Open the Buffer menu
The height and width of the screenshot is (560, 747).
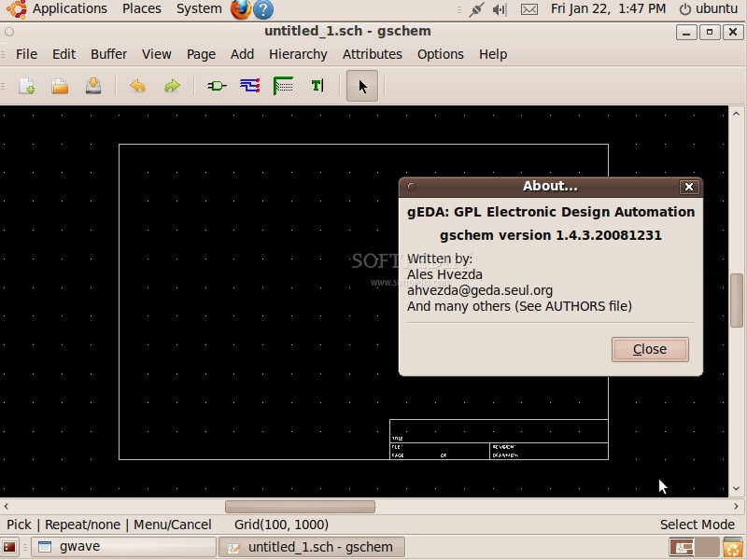[x=108, y=54]
